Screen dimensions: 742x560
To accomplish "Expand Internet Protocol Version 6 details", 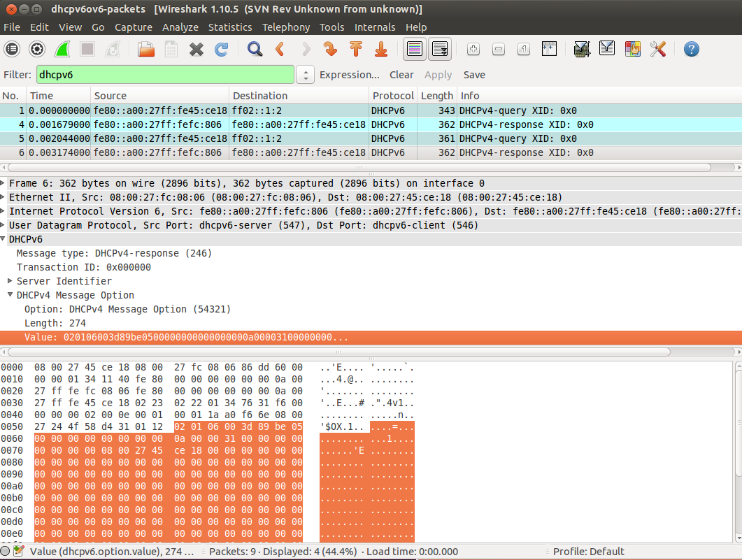I will (3, 211).
